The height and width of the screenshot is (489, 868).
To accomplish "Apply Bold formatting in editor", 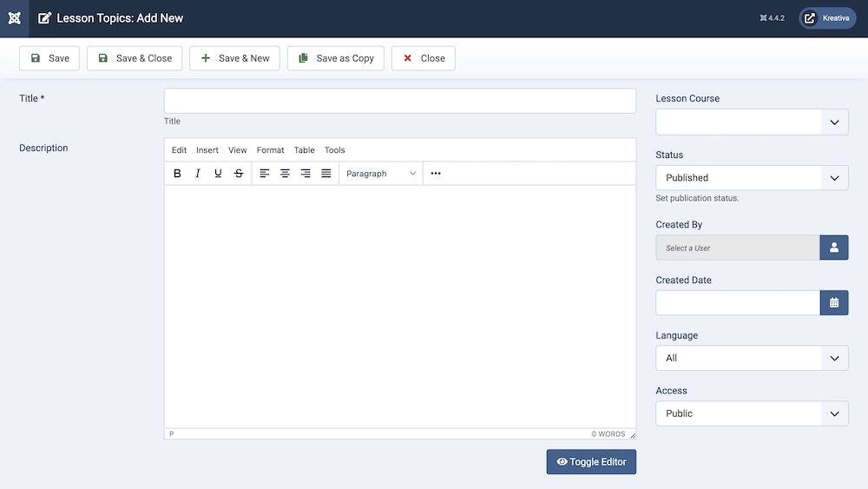I will (177, 174).
